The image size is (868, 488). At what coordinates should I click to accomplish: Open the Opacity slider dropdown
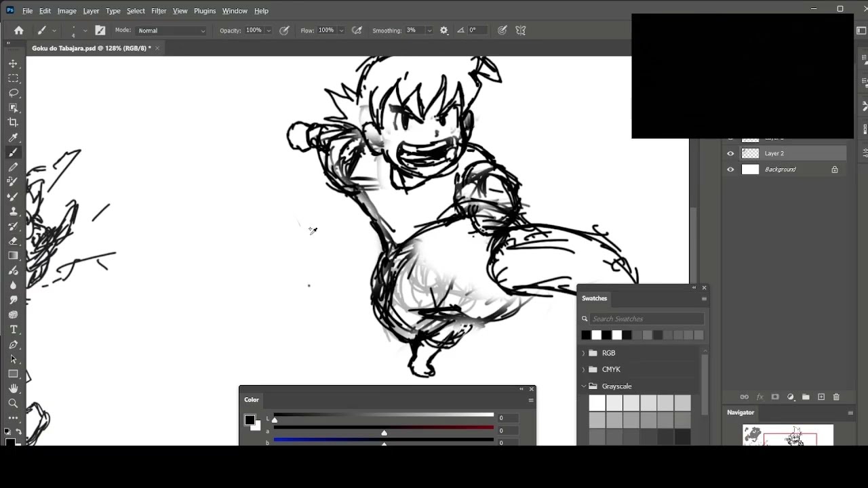coord(269,30)
